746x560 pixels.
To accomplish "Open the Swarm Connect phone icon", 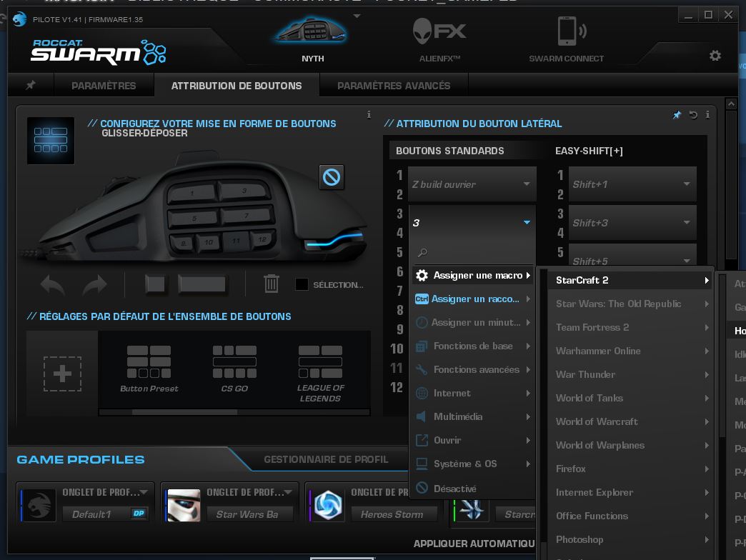I will point(571,31).
